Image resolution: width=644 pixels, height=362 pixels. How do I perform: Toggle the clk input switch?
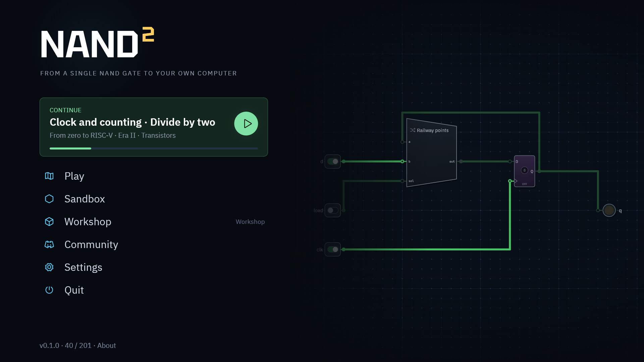(333, 249)
